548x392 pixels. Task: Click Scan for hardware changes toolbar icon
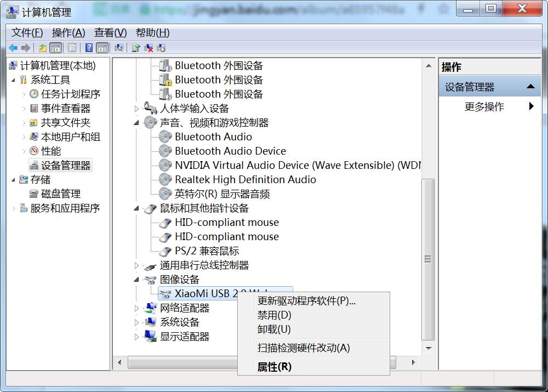coord(119,48)
